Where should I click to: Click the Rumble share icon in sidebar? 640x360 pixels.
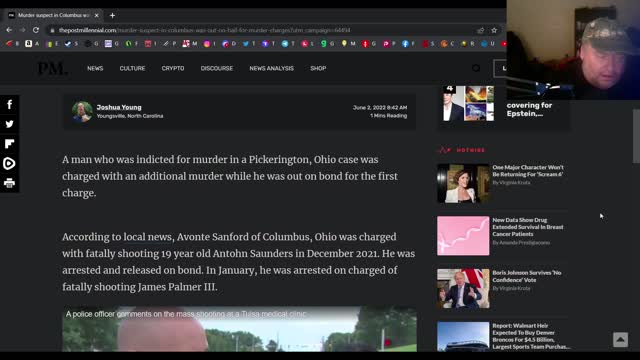[9, 164]
